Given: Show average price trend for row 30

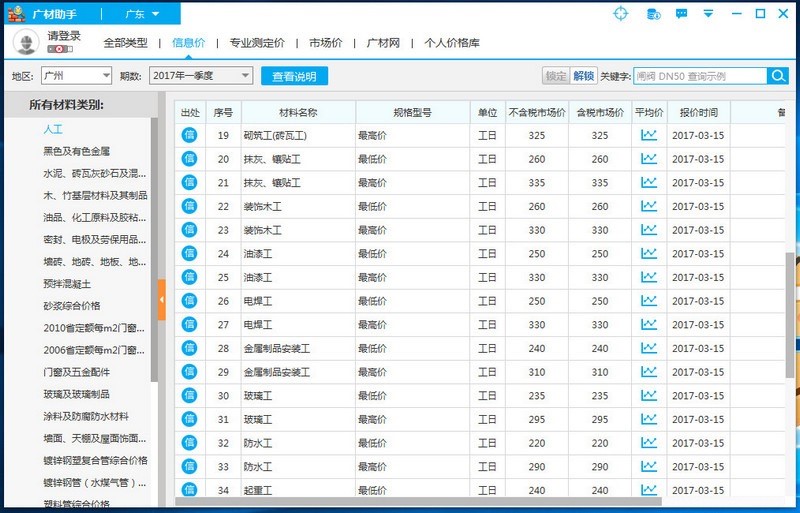Looking at the screenshot, I should click(649, 396).
